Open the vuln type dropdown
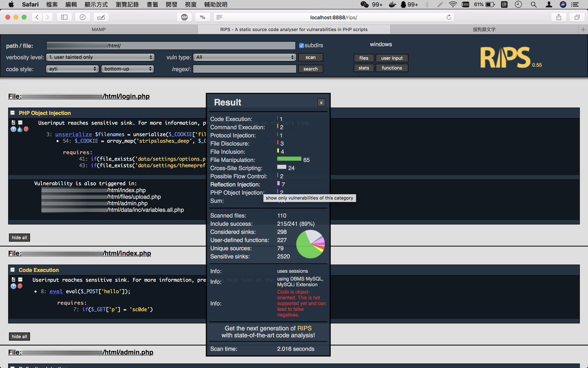The image size is (588, 368). (x=244, y=57)
